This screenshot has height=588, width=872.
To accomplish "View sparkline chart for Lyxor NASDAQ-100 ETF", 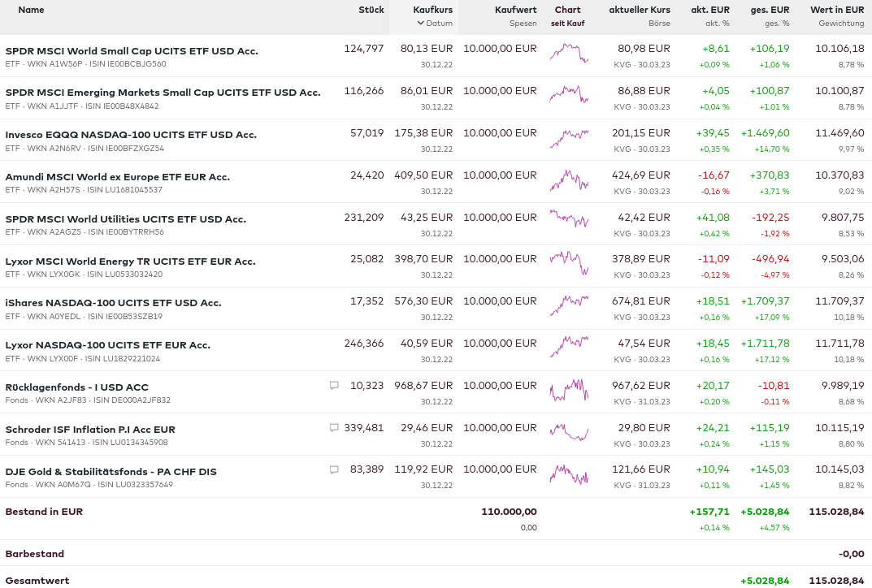I will (568, 346).
